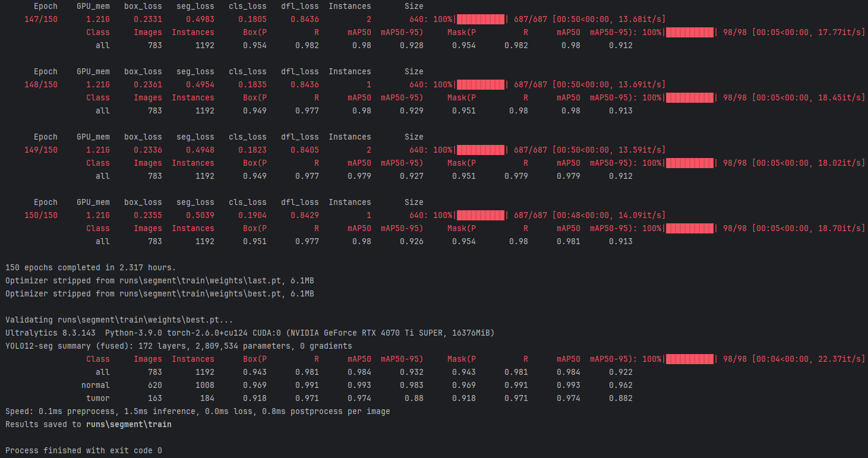Open the 'Results saved to' runs\segment\train path
The height and width of the screenshot is (458, 868).
point(128,425)
